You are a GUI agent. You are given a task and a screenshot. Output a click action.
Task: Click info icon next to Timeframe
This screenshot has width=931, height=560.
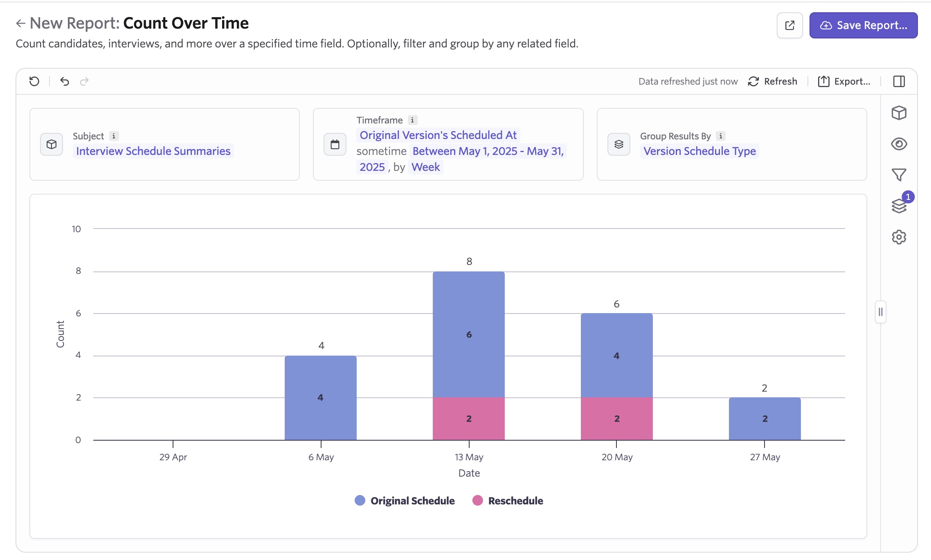click(x=412, y=120)
